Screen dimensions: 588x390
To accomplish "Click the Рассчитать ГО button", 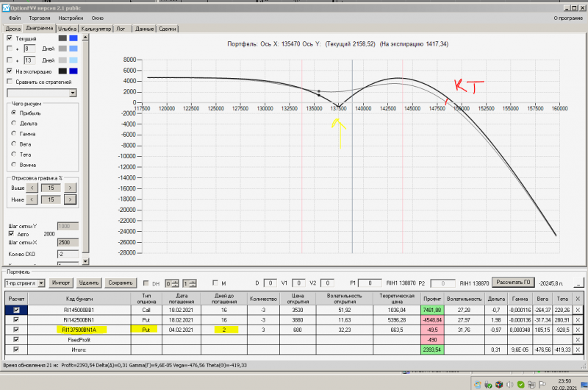I will pos(513,283).
